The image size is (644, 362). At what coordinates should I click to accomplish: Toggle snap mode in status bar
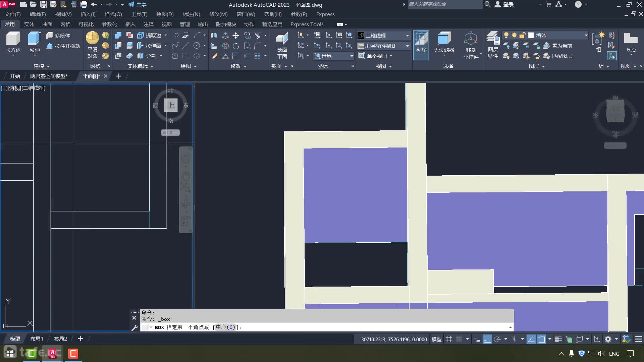click(x=459, y=339)
